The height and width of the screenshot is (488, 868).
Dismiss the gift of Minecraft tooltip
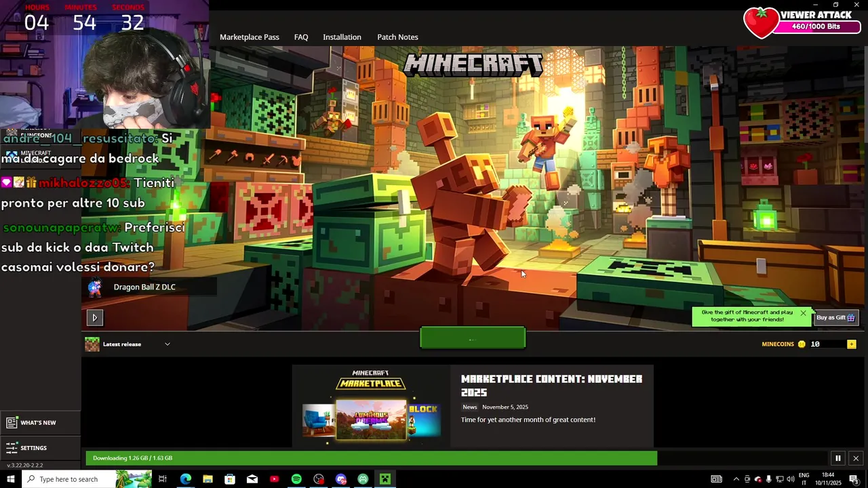click(x=803, y=313)
